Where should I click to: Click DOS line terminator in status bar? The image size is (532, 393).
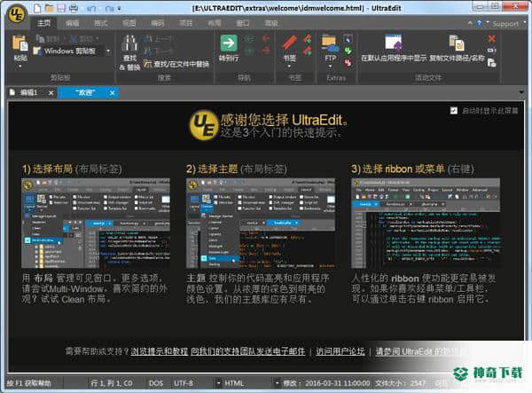156,383
